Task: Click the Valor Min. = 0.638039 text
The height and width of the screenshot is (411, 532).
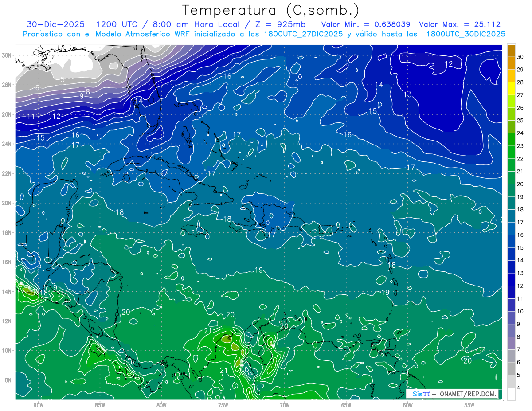Action: click(x=366, y=24)
